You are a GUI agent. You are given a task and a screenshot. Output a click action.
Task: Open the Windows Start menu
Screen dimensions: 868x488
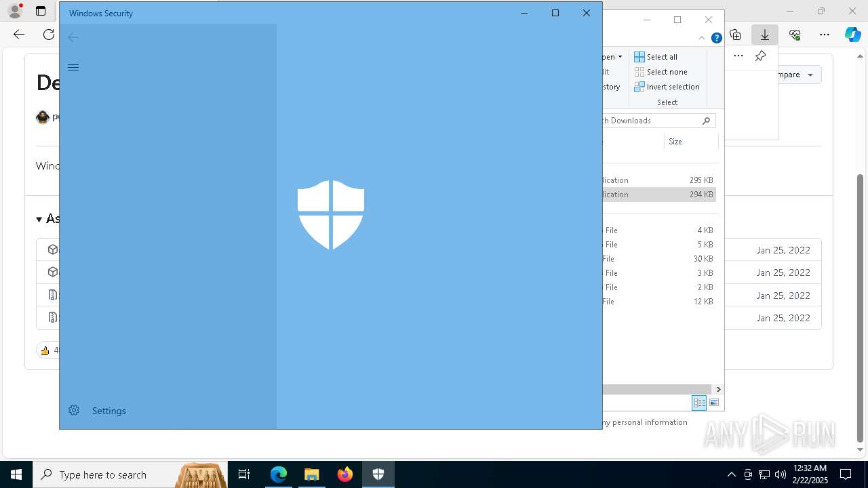point(16,474)
